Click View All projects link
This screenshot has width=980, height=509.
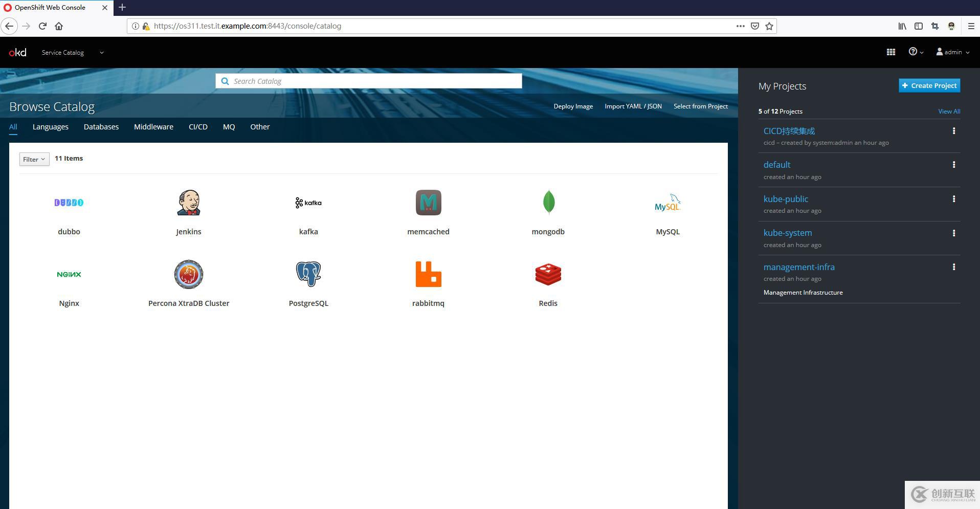[949, 112]
